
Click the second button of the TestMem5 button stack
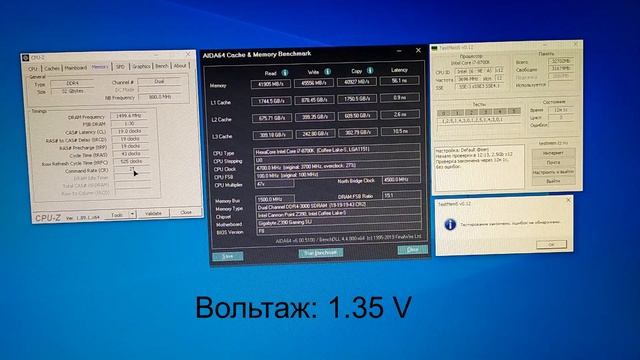(x=553, y=162)
